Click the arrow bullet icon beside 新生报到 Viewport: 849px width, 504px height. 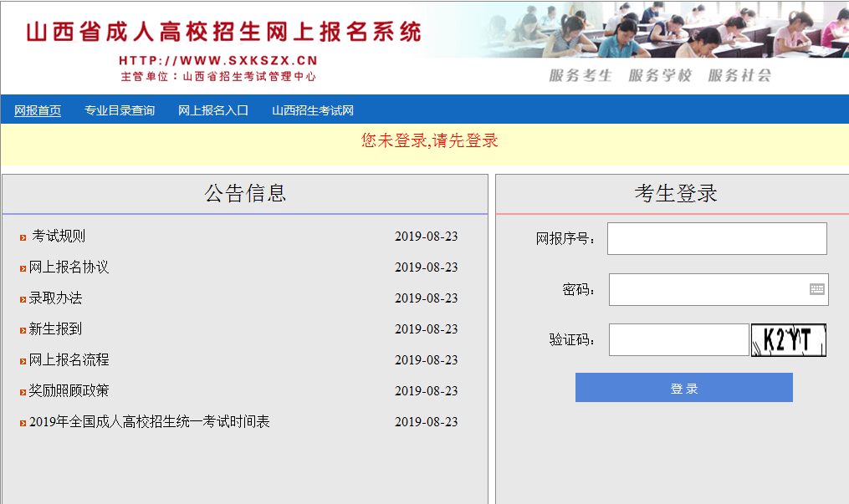click(23, 330)
